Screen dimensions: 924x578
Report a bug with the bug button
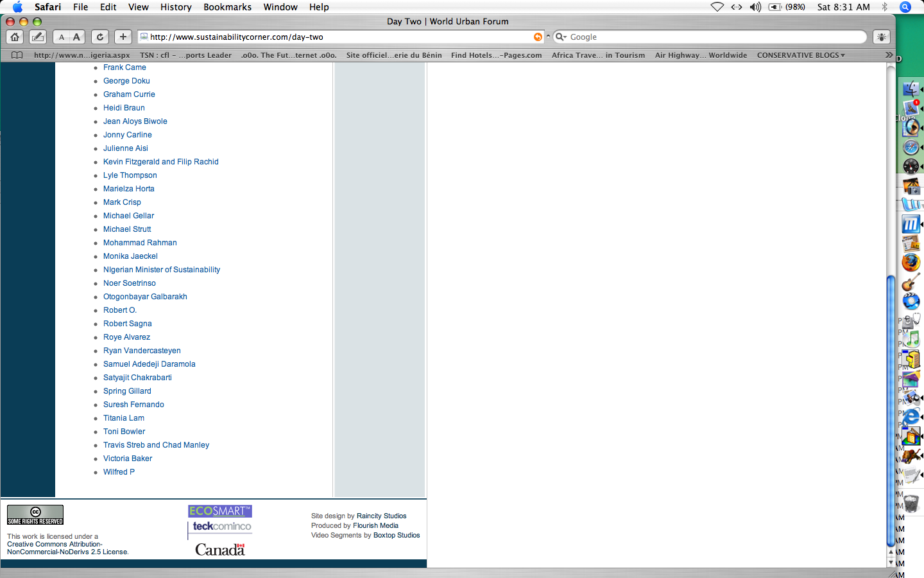(882, 37)
